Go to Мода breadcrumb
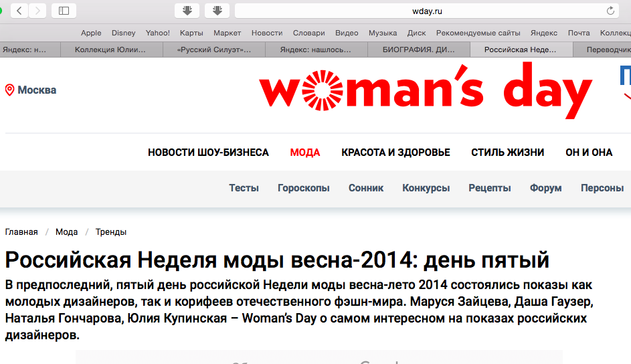The height and width of the screenshot is (364, 631). 66,232
